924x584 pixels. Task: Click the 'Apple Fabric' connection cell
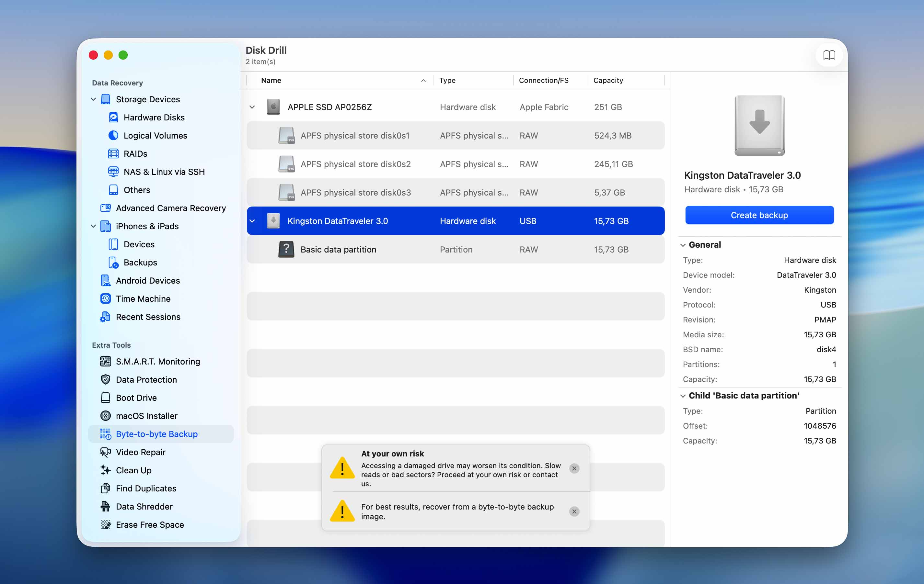point(544,107)
